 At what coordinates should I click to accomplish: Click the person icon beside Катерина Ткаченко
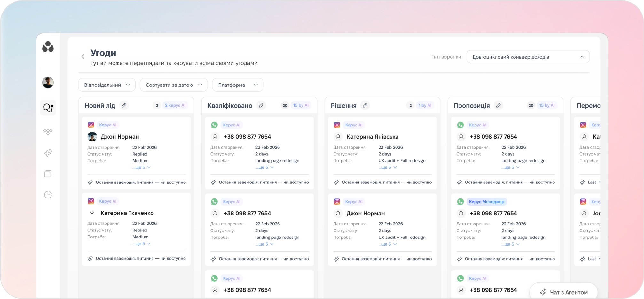pyautogui.click(x=92, y=213)
